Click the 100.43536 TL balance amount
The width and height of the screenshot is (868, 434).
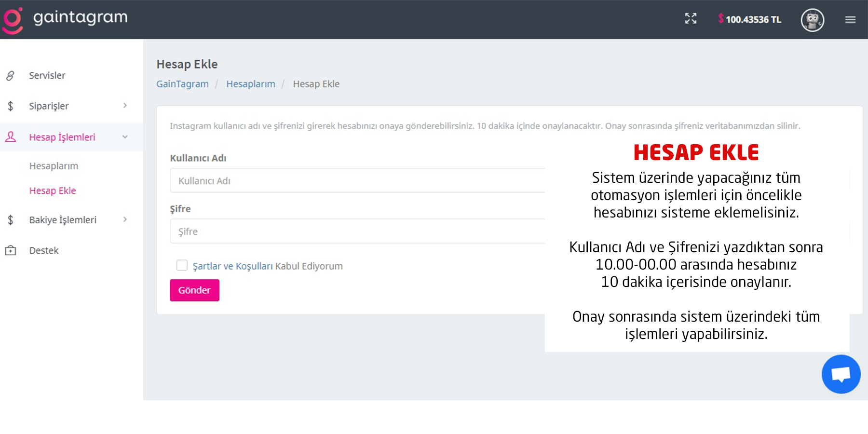coord(754,20)
